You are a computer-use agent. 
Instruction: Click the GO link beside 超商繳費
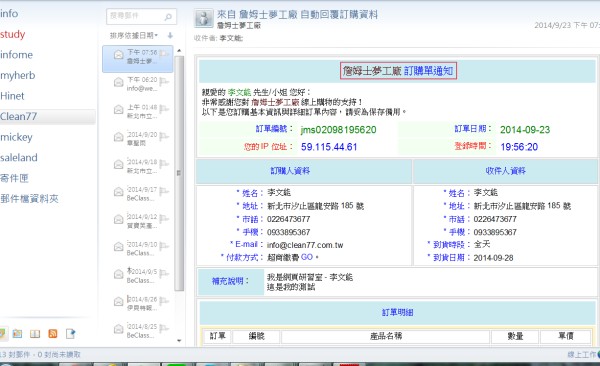click(x=307, y=257)
